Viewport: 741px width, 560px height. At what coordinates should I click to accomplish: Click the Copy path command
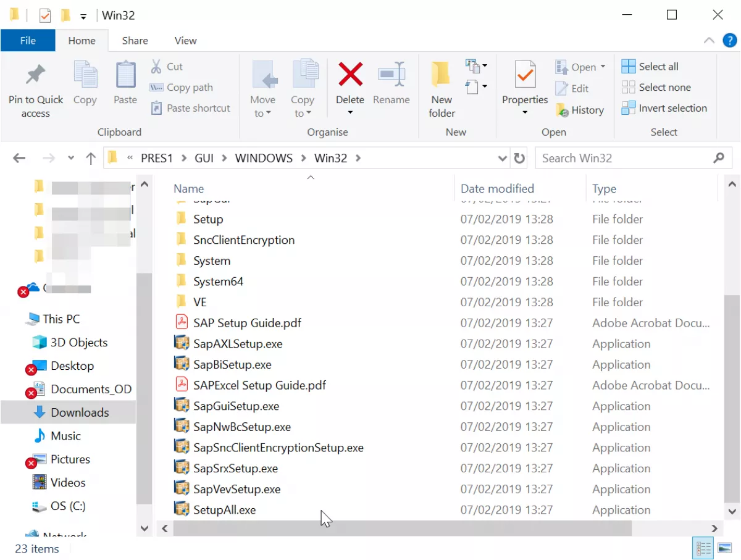click(182, 88)
